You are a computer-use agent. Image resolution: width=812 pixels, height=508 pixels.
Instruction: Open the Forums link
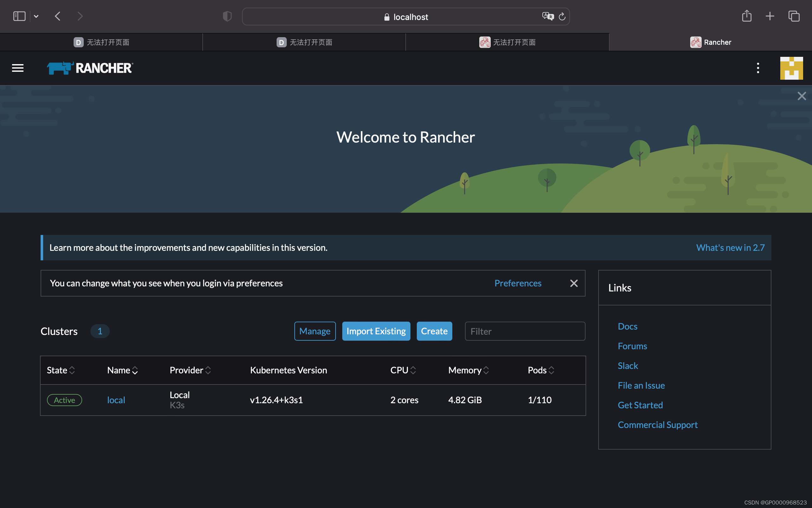[632, 346]
